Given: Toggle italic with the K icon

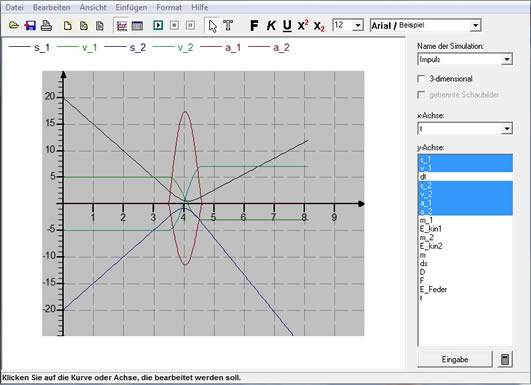Looking at the screenshot, I should coord(271,25).
